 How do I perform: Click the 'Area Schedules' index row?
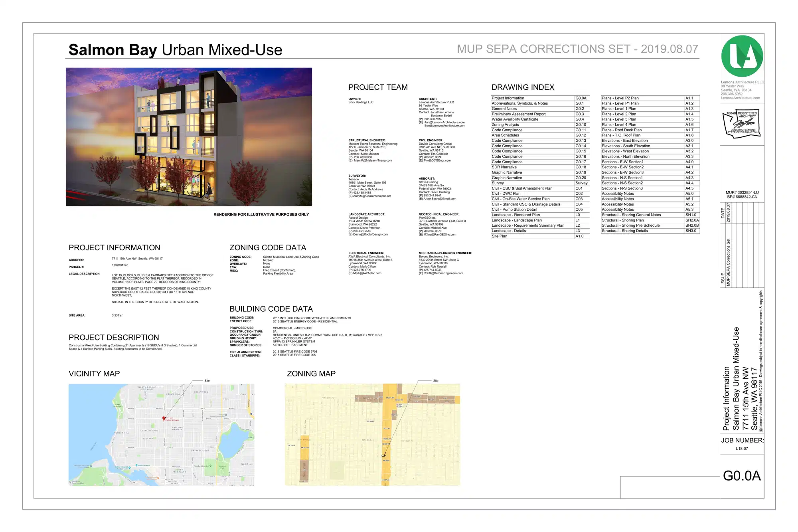[540, 135]
